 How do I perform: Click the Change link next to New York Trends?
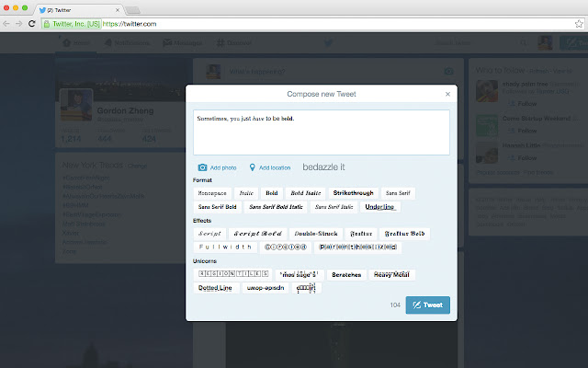point(137,166)
